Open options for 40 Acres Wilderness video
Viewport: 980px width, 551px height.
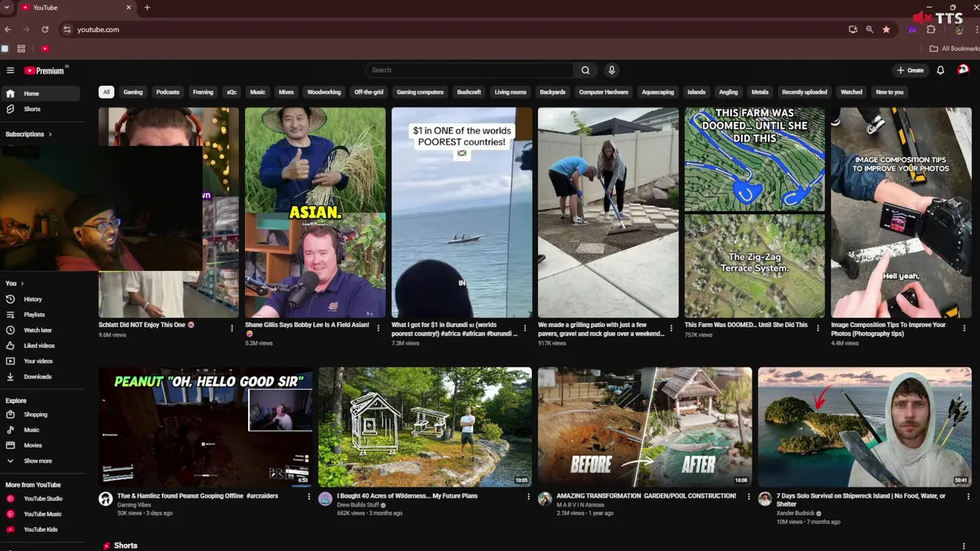click(x=528, y=497)
